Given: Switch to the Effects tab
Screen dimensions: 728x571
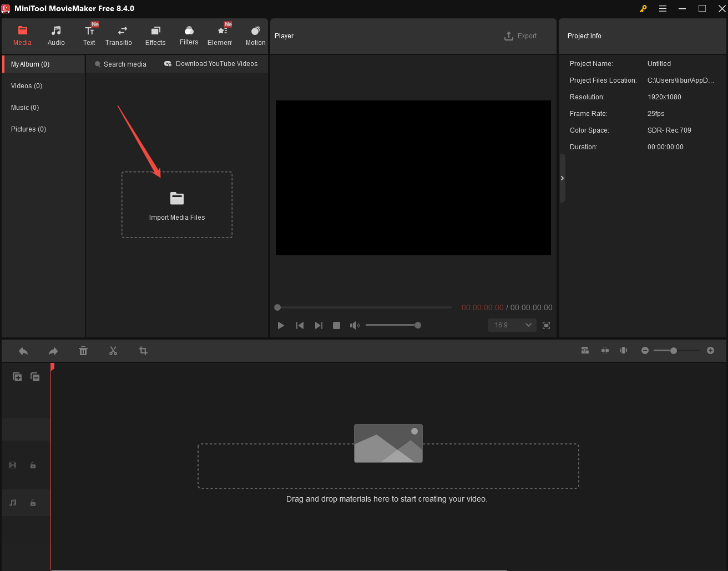Looking at the screenshot, I should tap(155, 35).
